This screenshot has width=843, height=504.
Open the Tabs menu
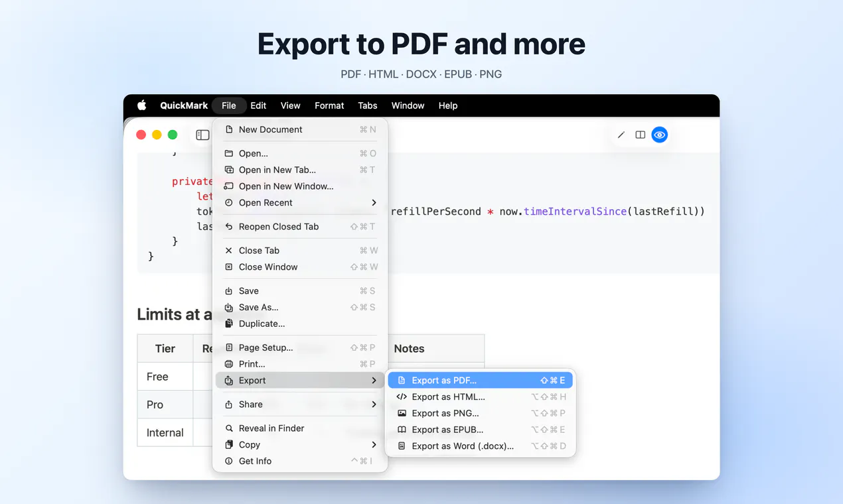(x=368, y=105)
